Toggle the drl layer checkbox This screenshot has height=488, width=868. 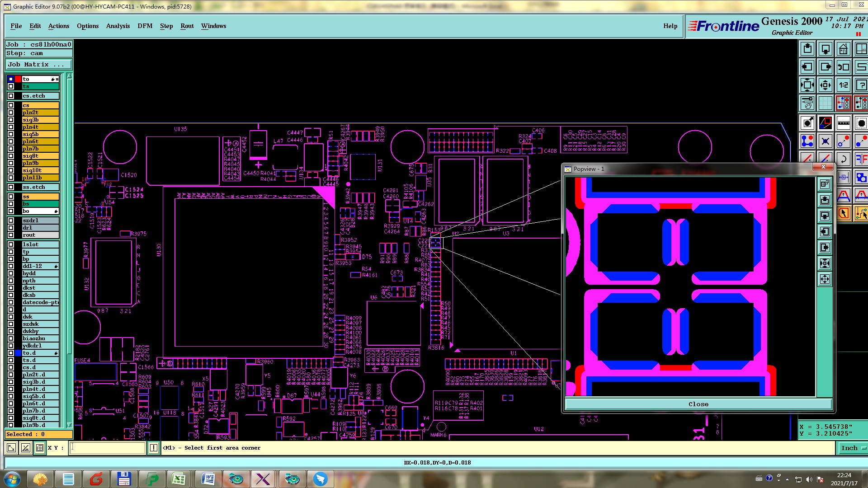tap(11, 228)
